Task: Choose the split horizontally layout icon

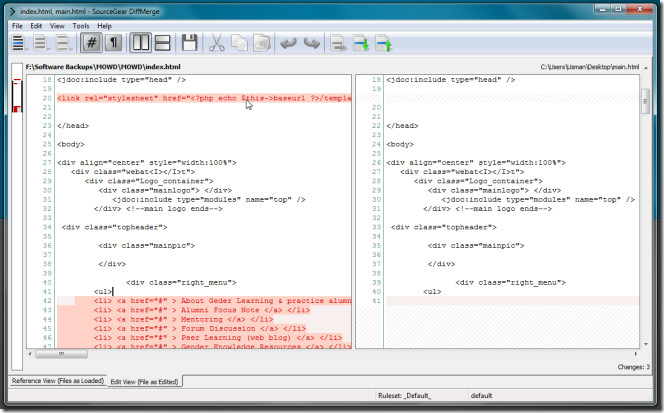Action: coord(163,43)
